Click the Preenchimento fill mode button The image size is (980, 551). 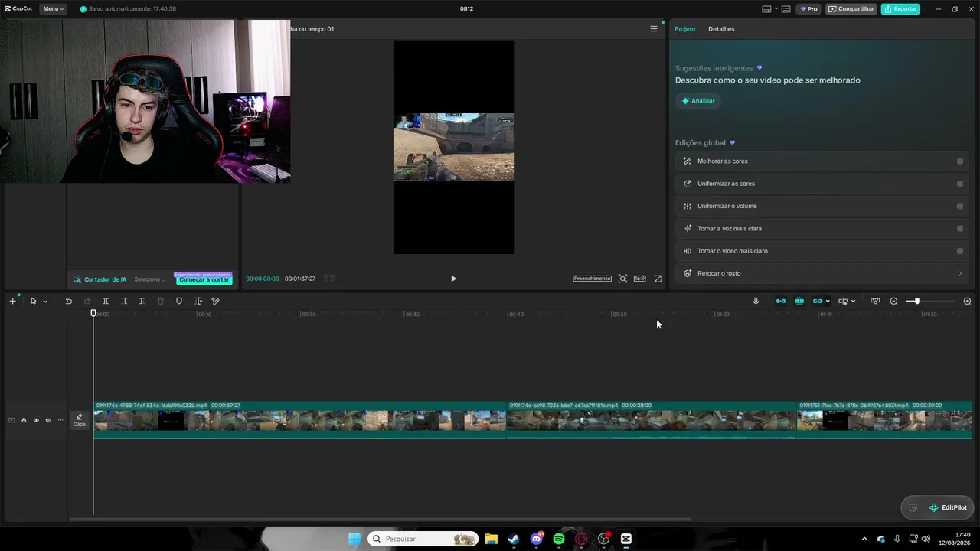(592, 279)
